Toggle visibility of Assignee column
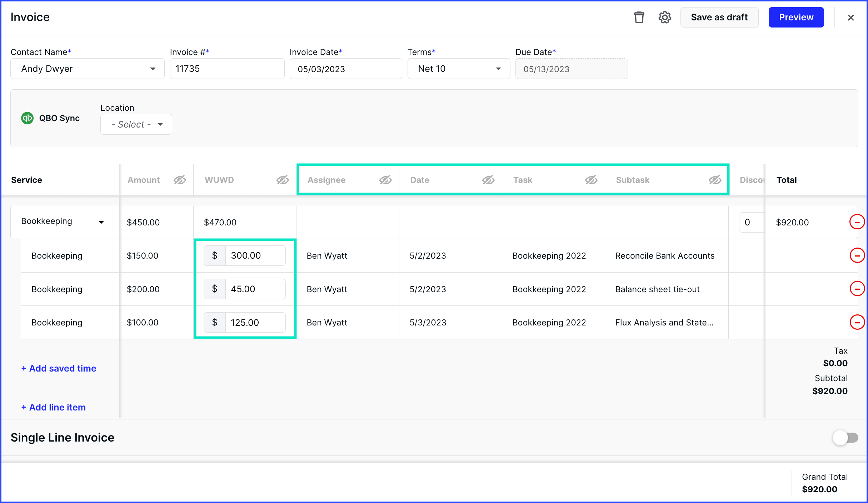 click(385, 180)
